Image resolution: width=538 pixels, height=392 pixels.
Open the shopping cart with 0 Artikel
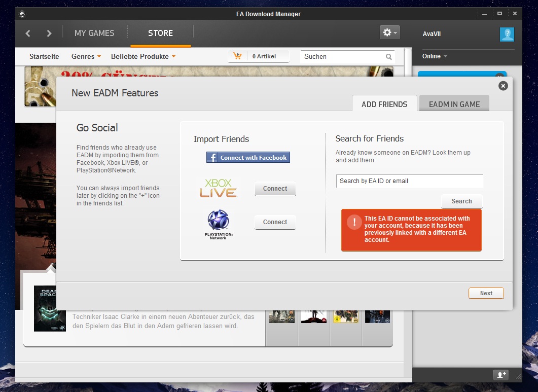pos(259,56)
